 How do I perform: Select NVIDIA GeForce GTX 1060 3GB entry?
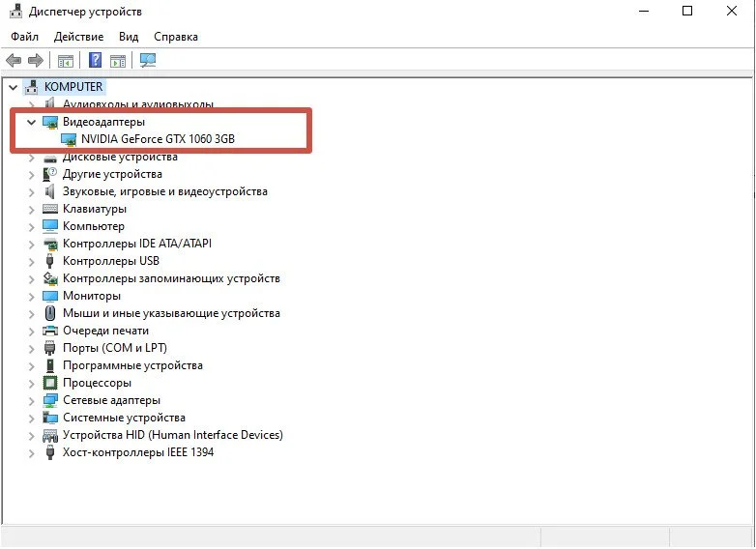coord(158,139)
